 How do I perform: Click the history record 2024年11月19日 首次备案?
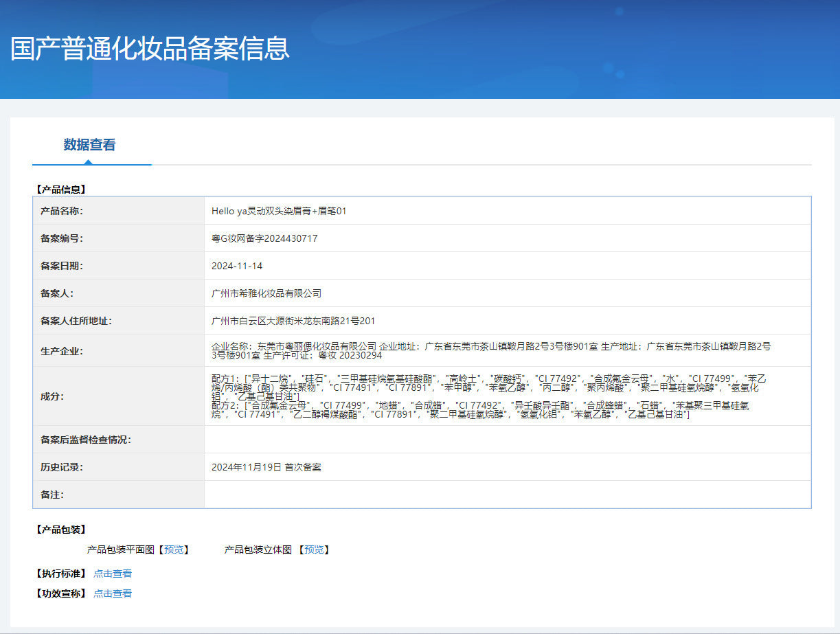click(266, 467)
